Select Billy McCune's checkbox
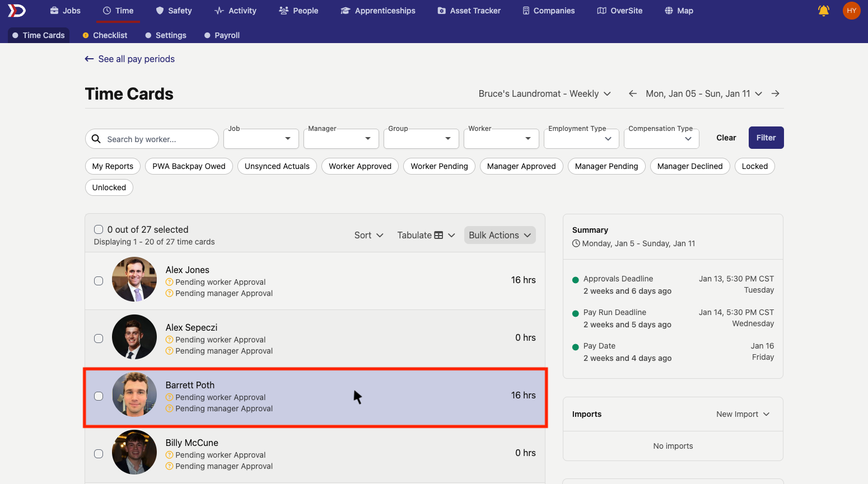Image resolution: width=868 pixels, height=484 pixels. (x=99, y=454)
